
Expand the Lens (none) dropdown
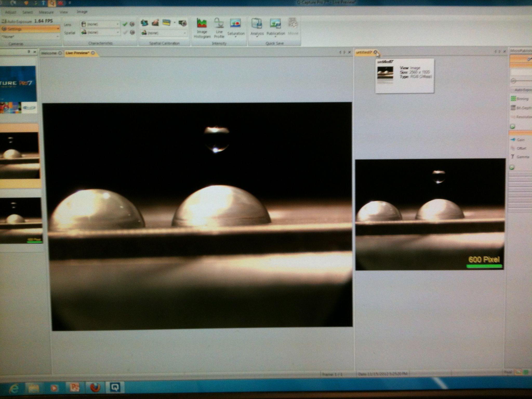117,24
